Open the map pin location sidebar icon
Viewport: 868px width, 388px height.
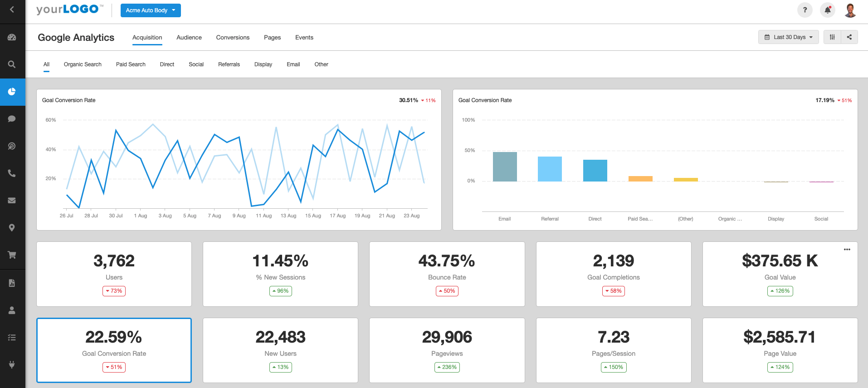[x=12, y=228]
